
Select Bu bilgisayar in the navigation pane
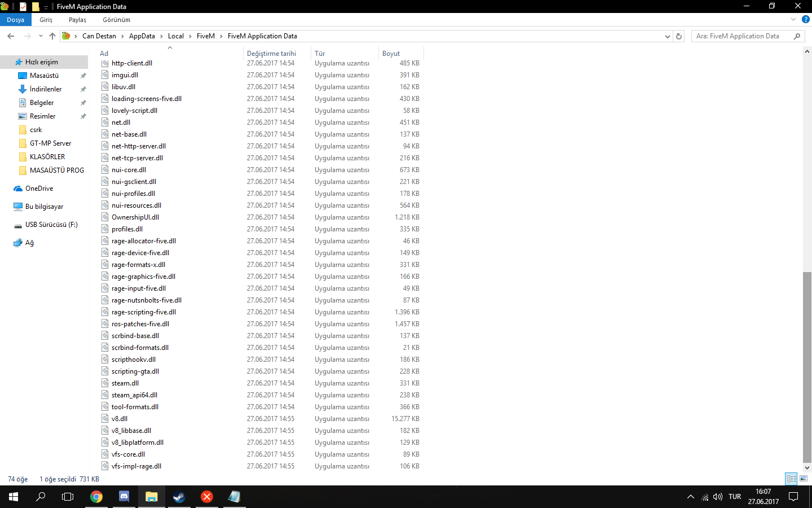tap(44, 207)
